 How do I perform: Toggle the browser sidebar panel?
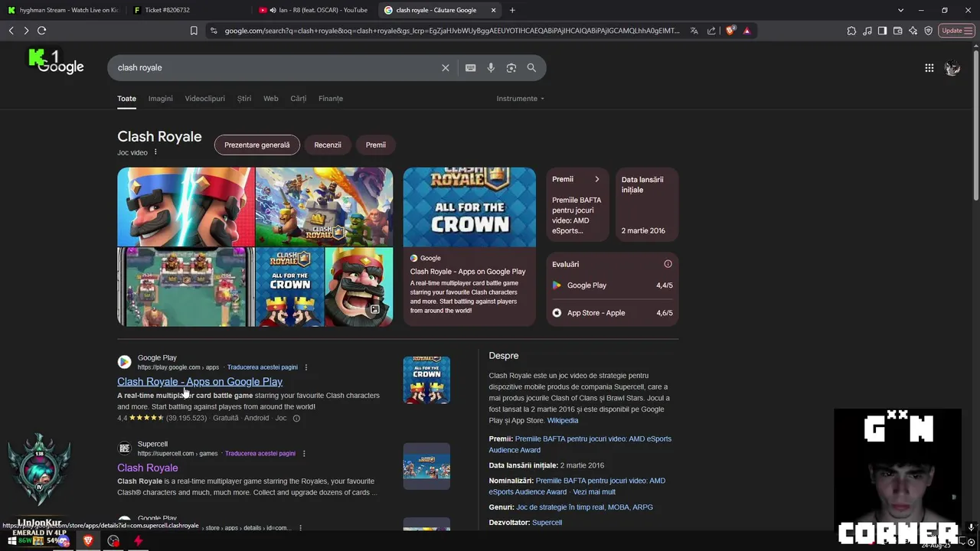pos(882,31)
